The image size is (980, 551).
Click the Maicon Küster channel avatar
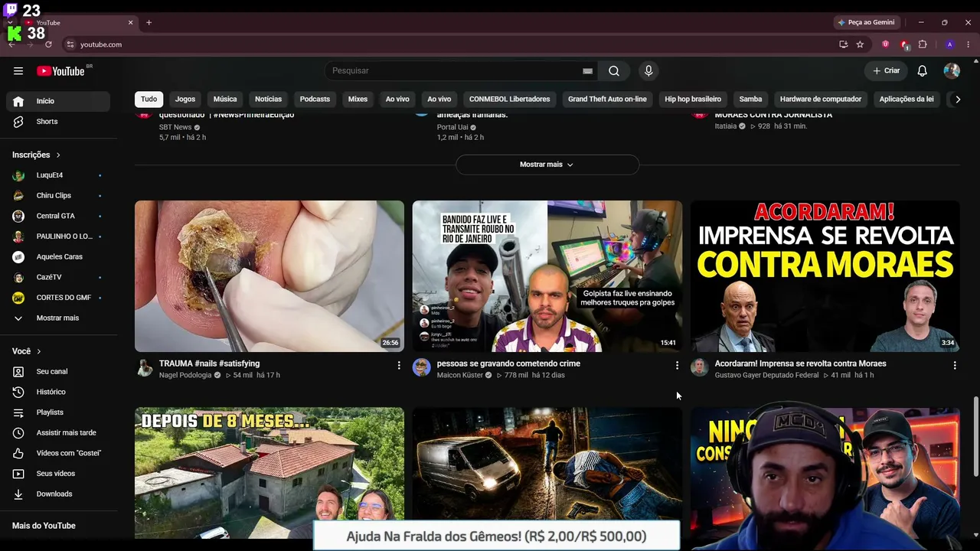point(422,367)
